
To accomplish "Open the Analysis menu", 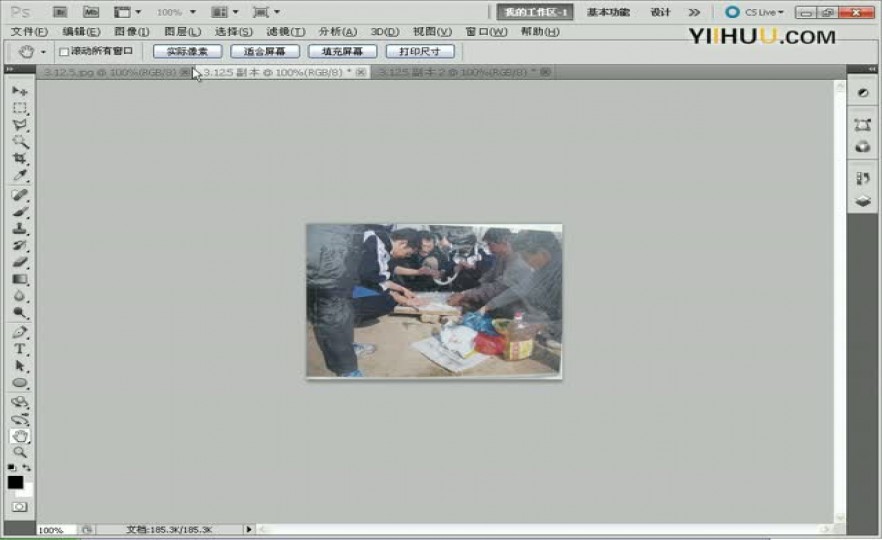I will pos(338,32).
